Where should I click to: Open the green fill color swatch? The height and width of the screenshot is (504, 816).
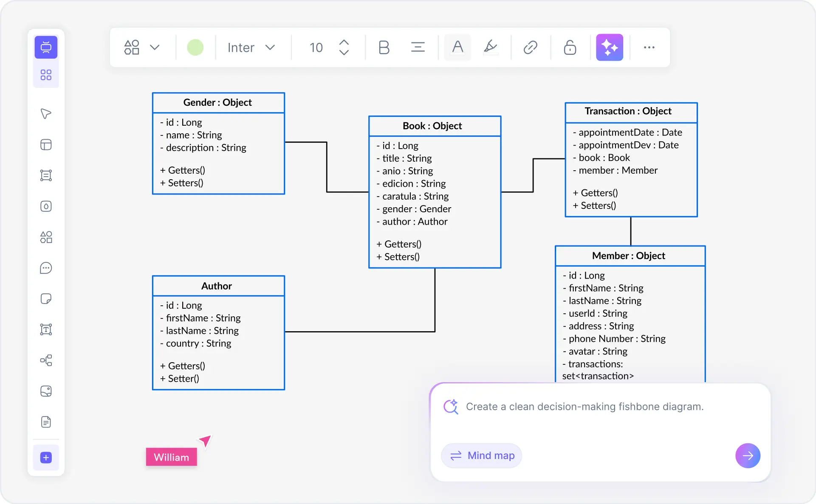click(195, 47)
